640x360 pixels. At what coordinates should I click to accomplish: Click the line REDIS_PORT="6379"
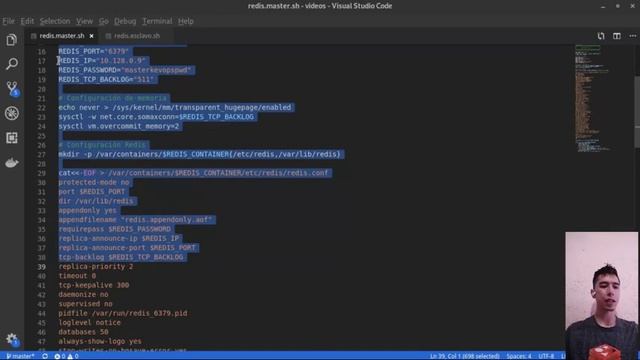point(93,51)
